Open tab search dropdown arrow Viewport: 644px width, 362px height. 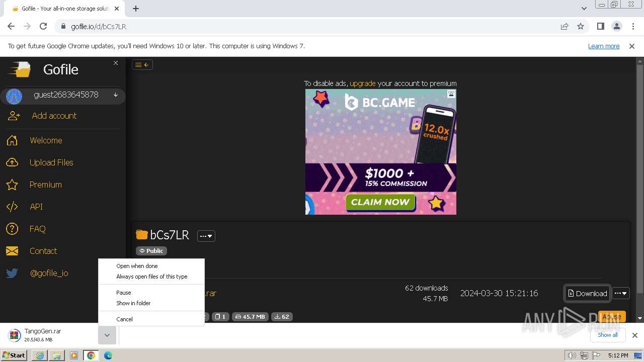(584, 8)
